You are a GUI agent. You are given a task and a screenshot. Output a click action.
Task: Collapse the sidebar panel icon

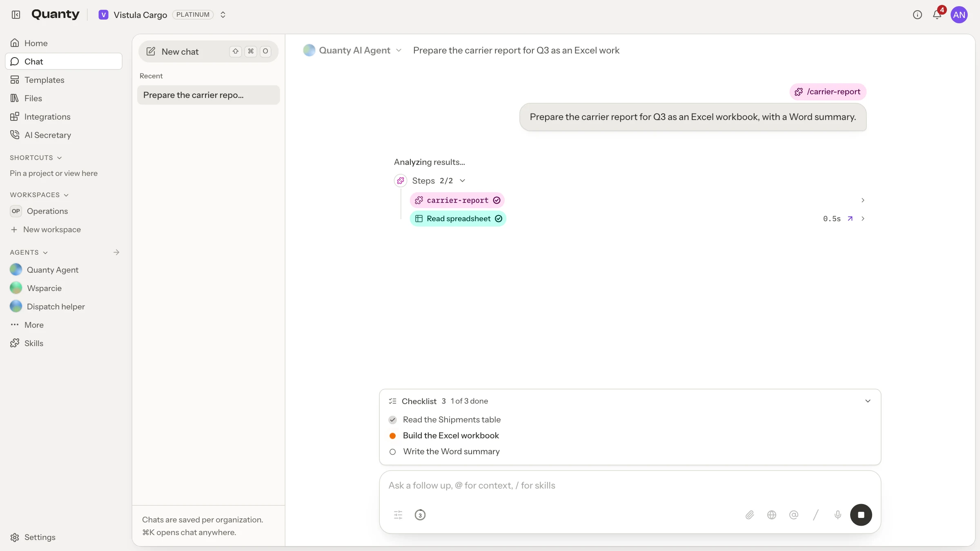[x=16, y=15]
